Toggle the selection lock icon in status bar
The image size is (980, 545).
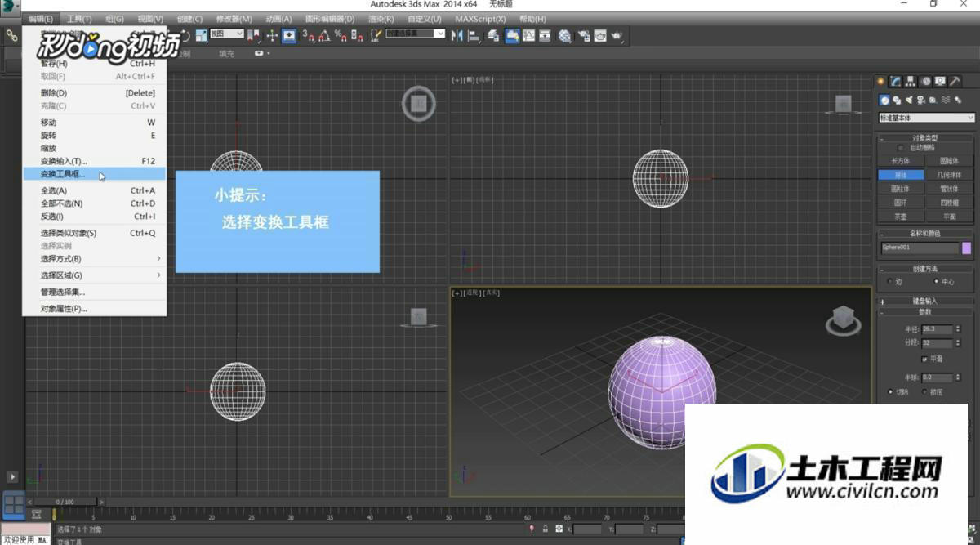coord(546,529)
